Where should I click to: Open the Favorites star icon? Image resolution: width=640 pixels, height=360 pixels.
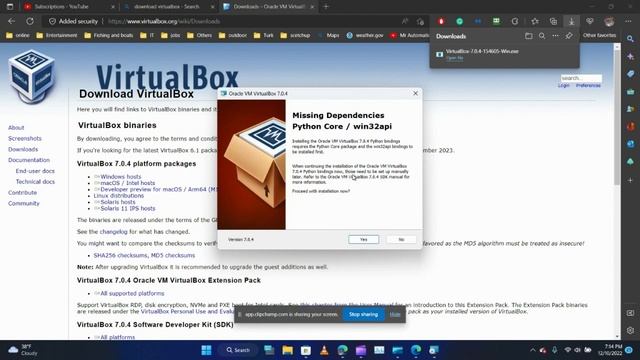pos(535,21)
